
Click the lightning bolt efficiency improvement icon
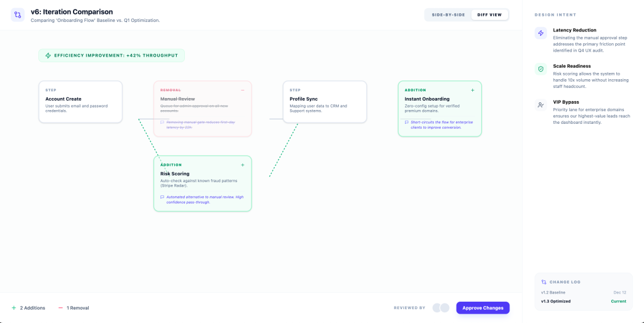click(x=48, y=55)
